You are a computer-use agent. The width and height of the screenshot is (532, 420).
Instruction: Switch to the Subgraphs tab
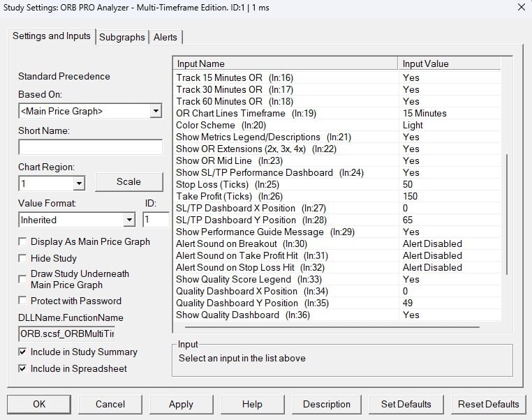pyautogui.click(x=121, y=37)
